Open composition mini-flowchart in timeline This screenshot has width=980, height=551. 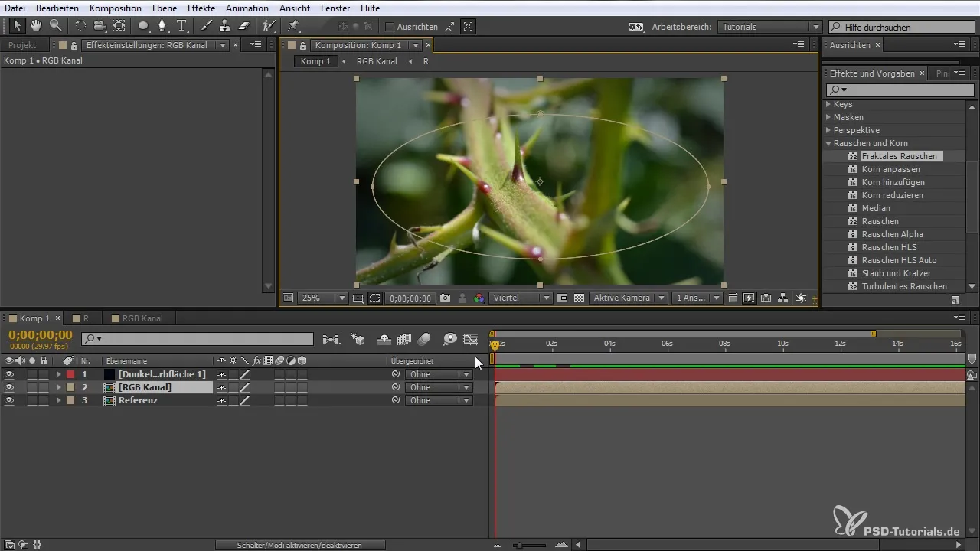coord(332,339)
